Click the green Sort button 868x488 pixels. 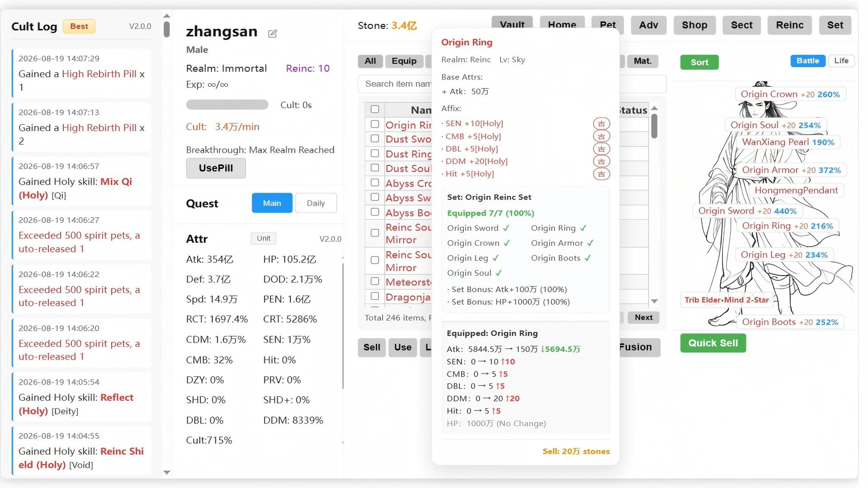699,62
